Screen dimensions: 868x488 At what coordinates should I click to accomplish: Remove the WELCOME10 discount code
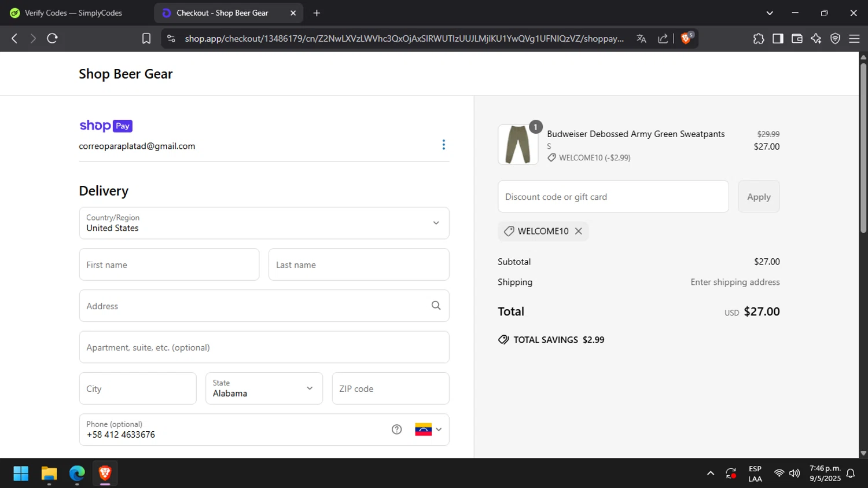[x=578, y=231]
